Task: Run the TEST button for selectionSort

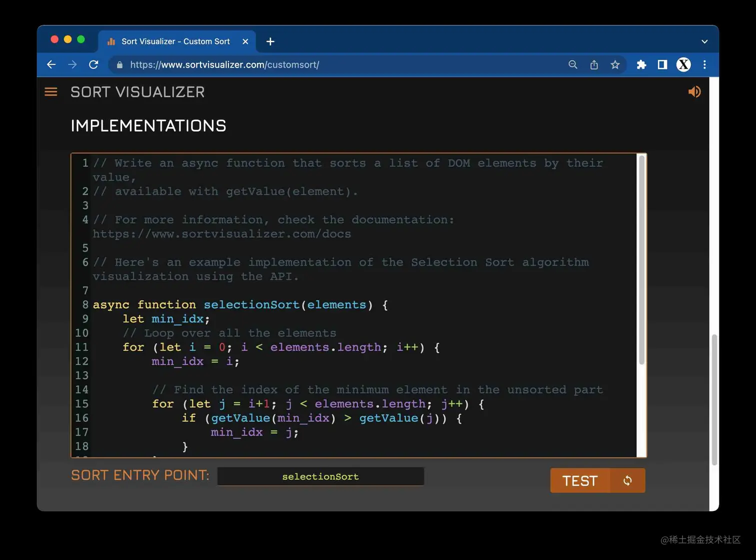Action: coord(579,480)
